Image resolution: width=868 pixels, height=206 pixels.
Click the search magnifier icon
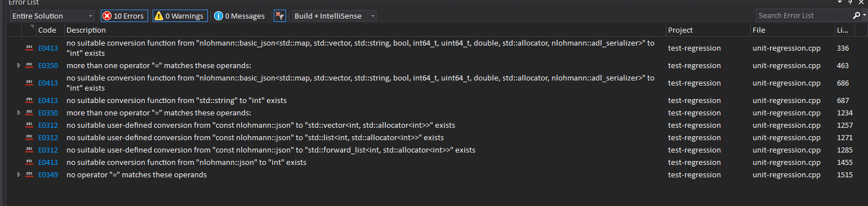(857, 16)
